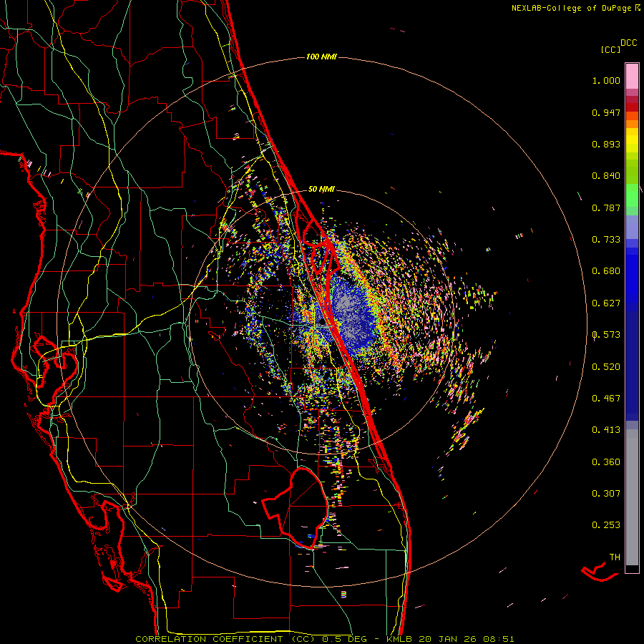This screenshot has width=644, height=644.
Task: Pick the 0.733 scale value
Action: tap(606, 240)
